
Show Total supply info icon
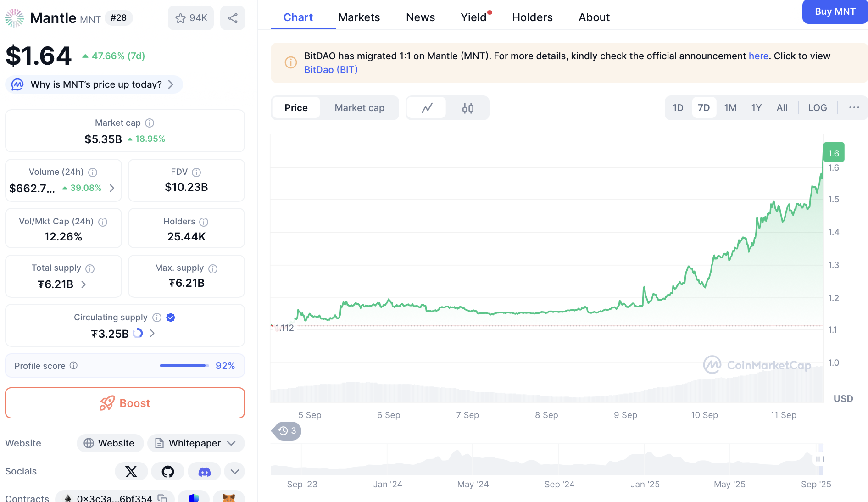click(x=90, y=268)
